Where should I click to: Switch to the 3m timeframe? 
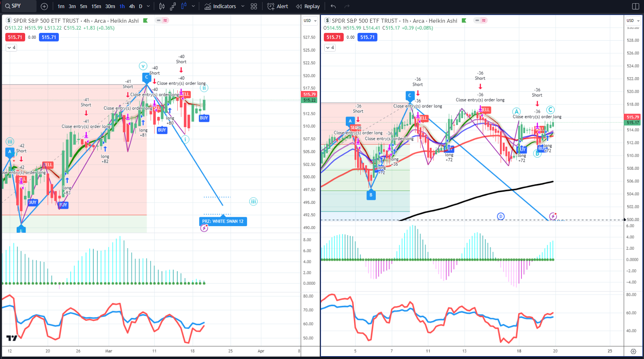click(72, 6)
